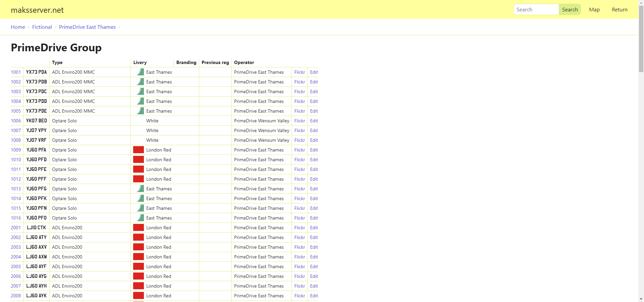Click the East Thames livery icon for vehicle 1001

click(140, 72)
